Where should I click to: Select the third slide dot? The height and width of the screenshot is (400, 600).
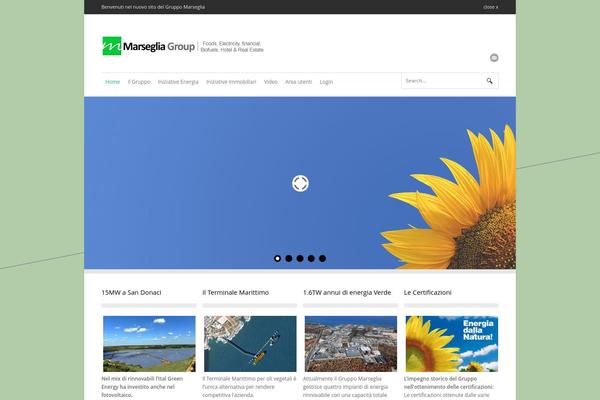tap(300, 258)
